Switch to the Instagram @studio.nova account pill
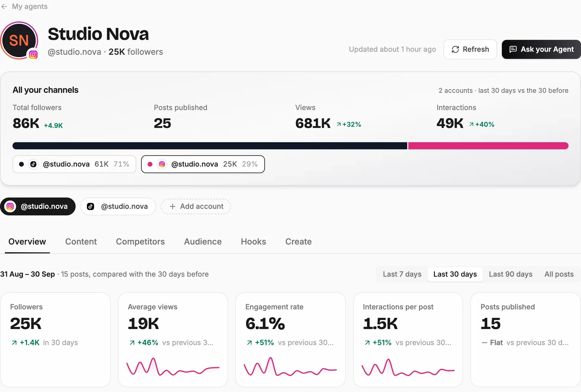Screen dimensions: 581x392 tap(38, 206)
